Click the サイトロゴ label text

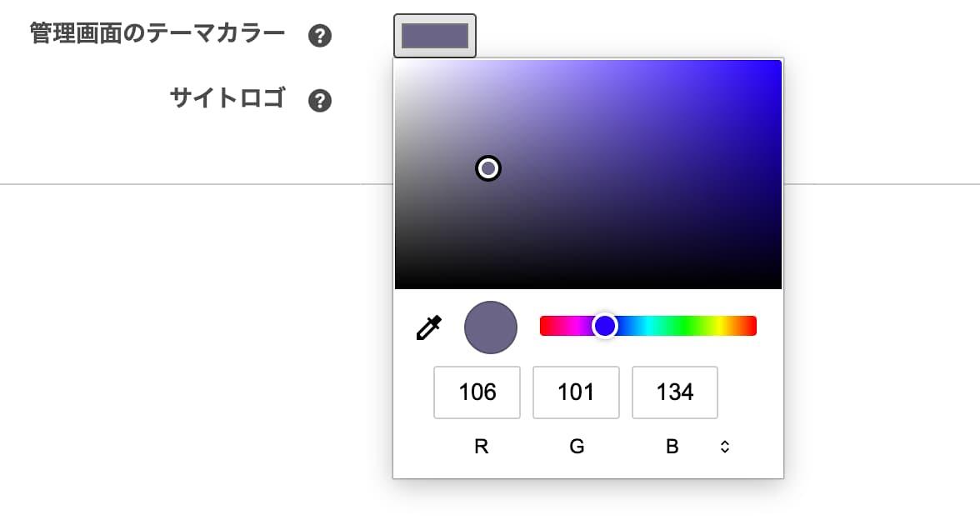227,99
